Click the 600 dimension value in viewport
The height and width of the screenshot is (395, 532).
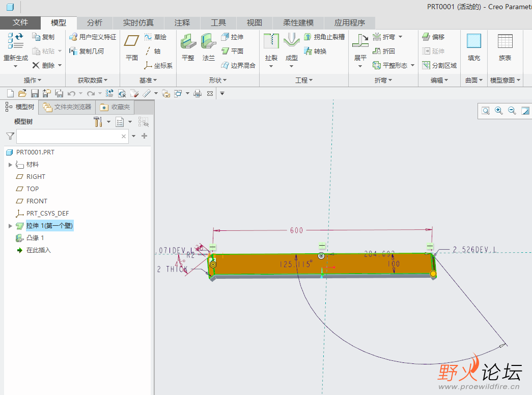[x=296, y=230]
